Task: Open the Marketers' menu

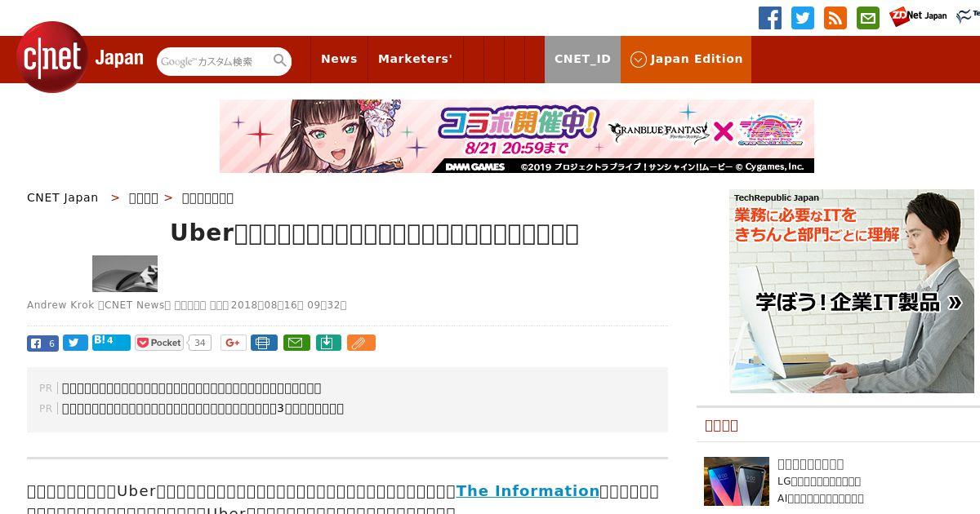Action: click(x=415, y=59)
